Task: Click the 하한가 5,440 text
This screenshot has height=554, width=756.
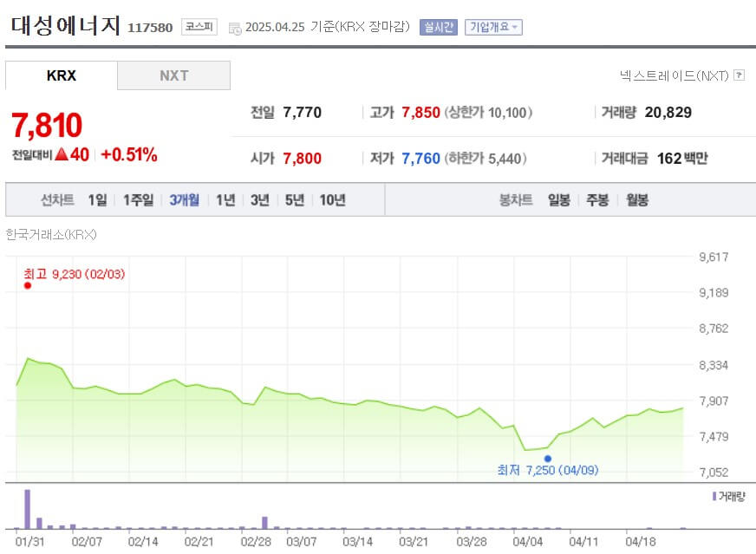Action: pyautogui.click(x=486, y=158)
